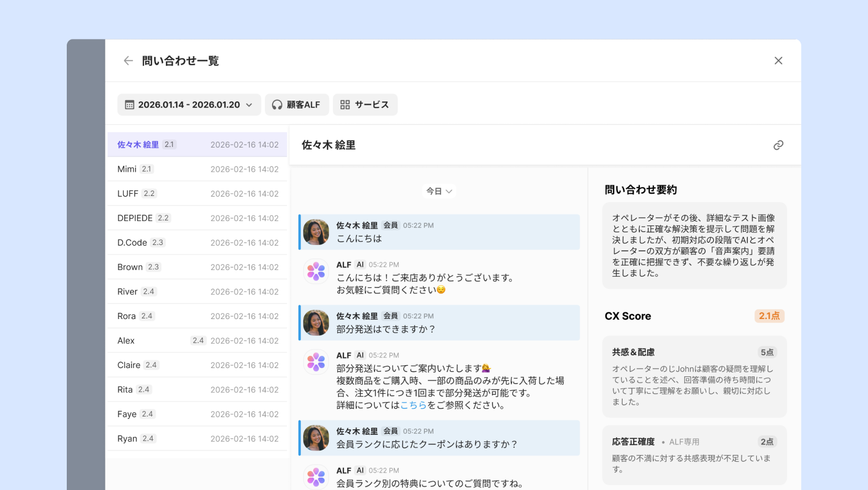Expand the 今日 date dropdown in chat
This screenshot has height=490, width=868.
point(438,191)
